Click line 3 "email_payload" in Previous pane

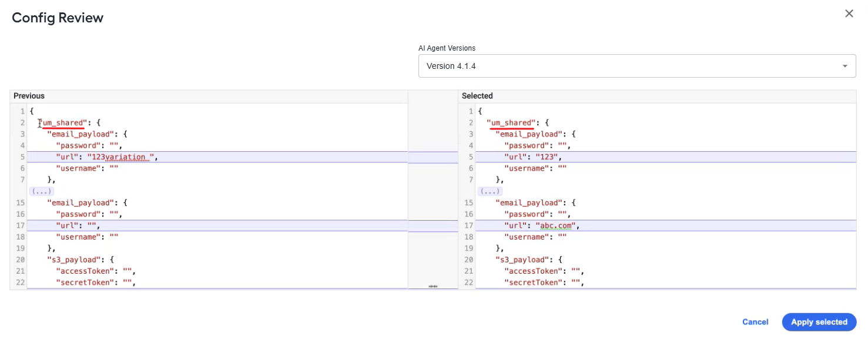point(87,134)
